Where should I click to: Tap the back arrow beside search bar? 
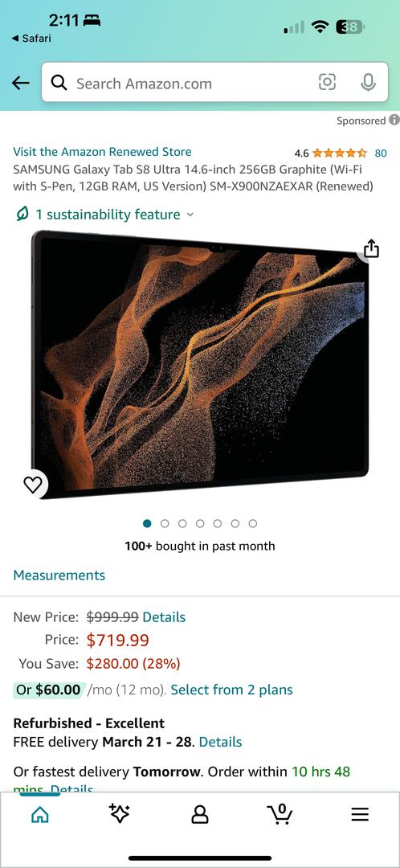[20, 83]
